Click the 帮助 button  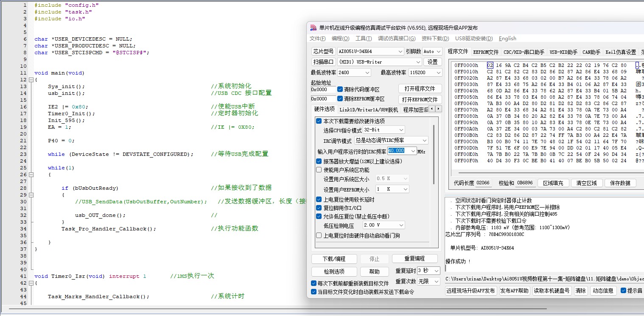point(374,272)
